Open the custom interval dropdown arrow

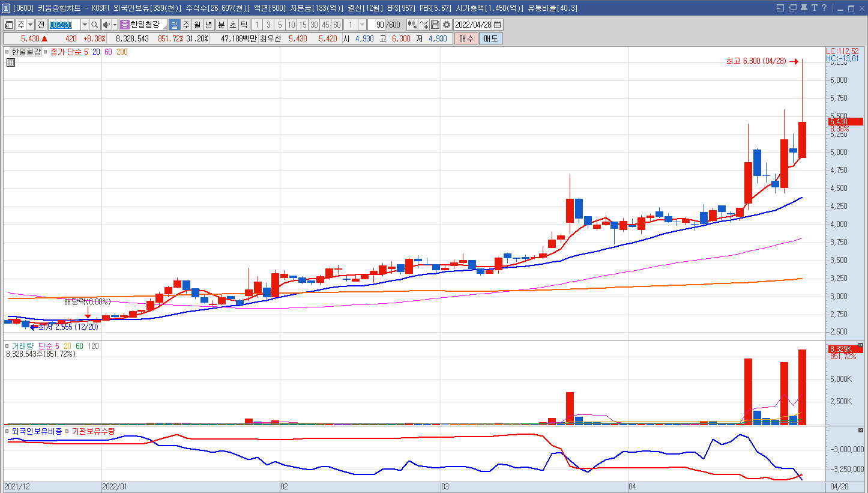click(x=363, y=25)
